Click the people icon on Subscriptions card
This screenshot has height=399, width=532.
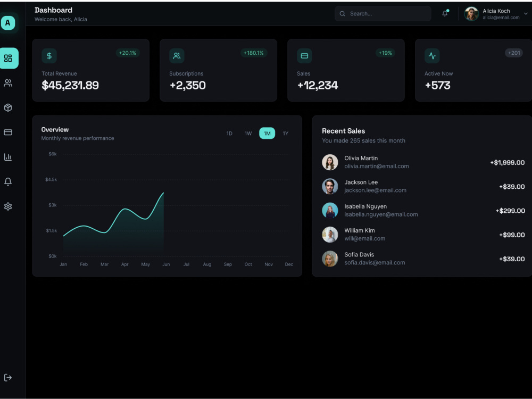pos(177,56)
